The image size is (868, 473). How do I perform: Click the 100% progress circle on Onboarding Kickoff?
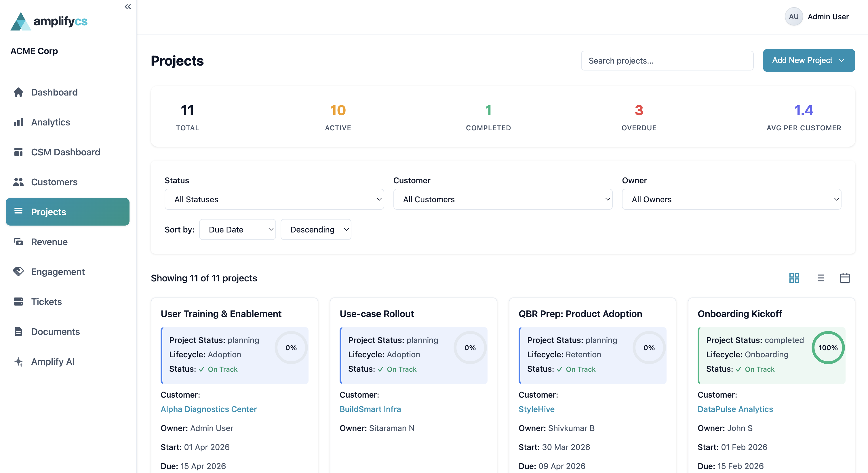pos(828,347)
